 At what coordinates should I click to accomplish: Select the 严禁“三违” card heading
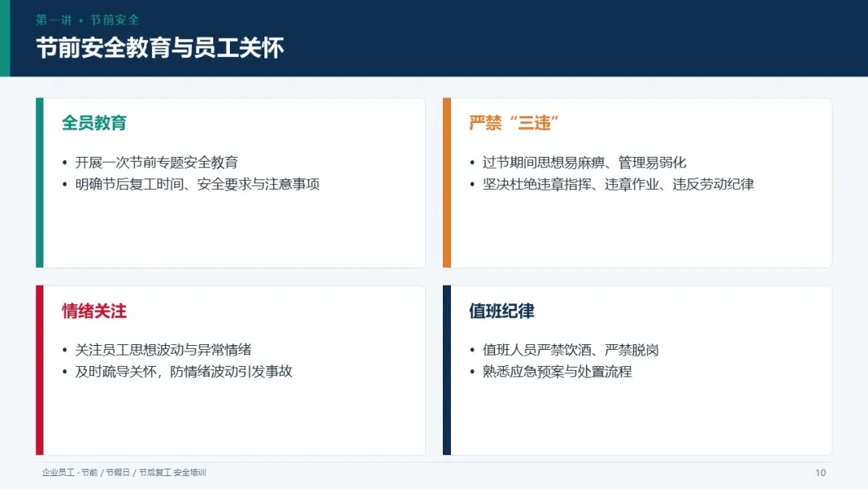[x=514, y=123]
